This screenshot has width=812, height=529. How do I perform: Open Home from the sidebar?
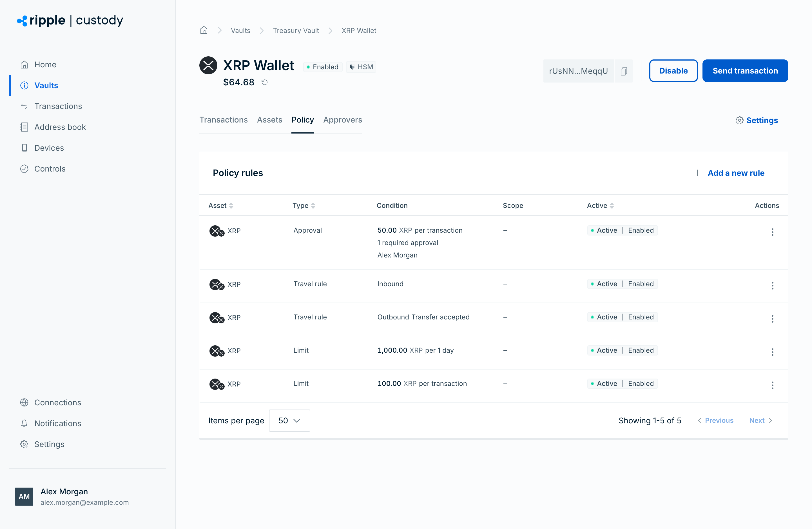pos(45,65)
